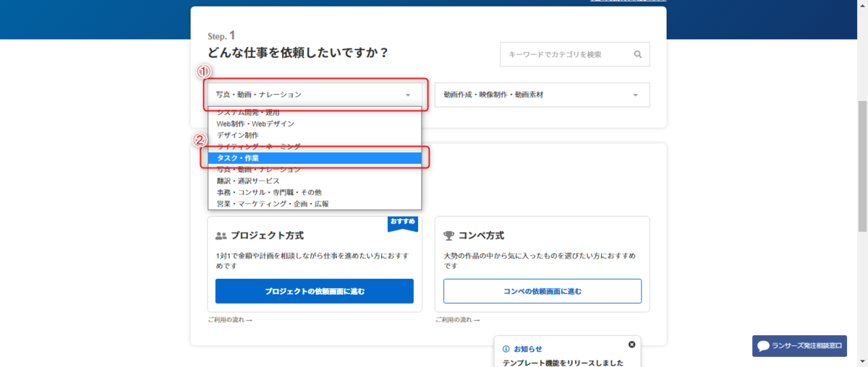The width and height of the screenshot is (868, 367).
Task: Click the chat bubble icon in ランサーズ発注相談窓口
Action: [x=763, y=346]
